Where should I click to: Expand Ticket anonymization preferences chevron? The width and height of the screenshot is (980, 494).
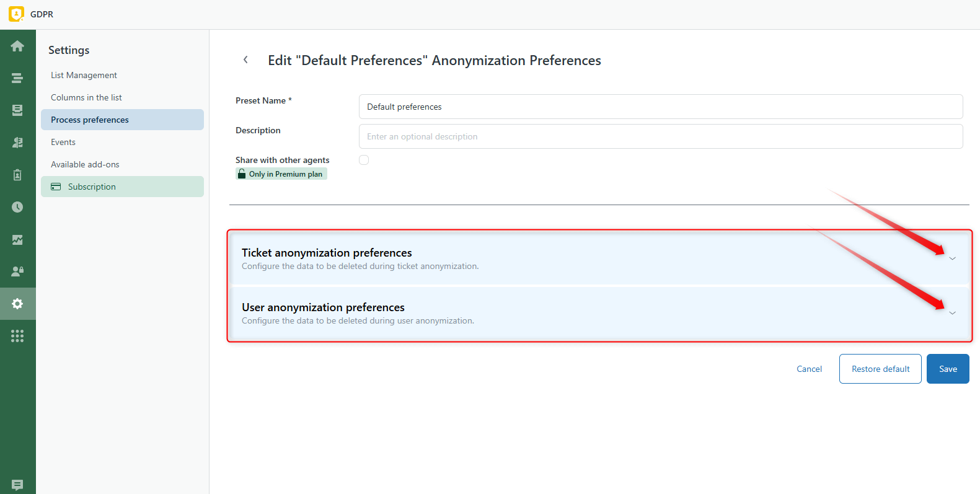coord(953,258)
